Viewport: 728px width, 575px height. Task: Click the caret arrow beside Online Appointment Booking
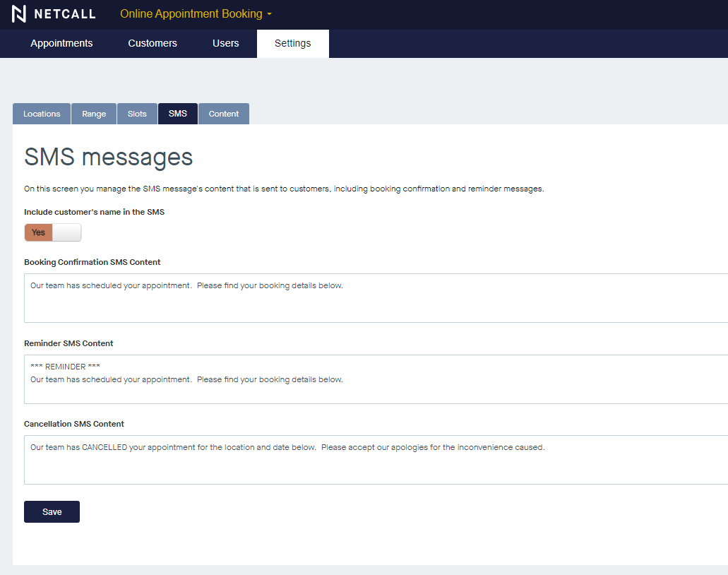click(269, 15)
